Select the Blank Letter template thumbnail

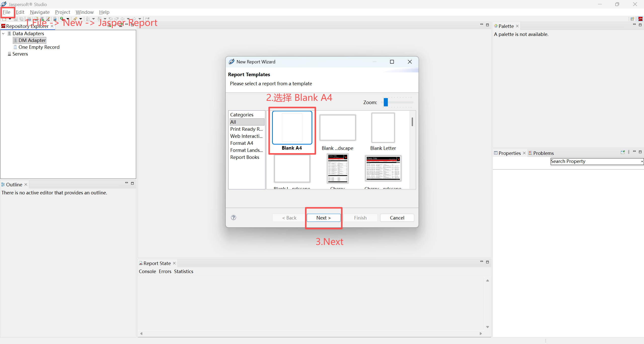[383, 128]
